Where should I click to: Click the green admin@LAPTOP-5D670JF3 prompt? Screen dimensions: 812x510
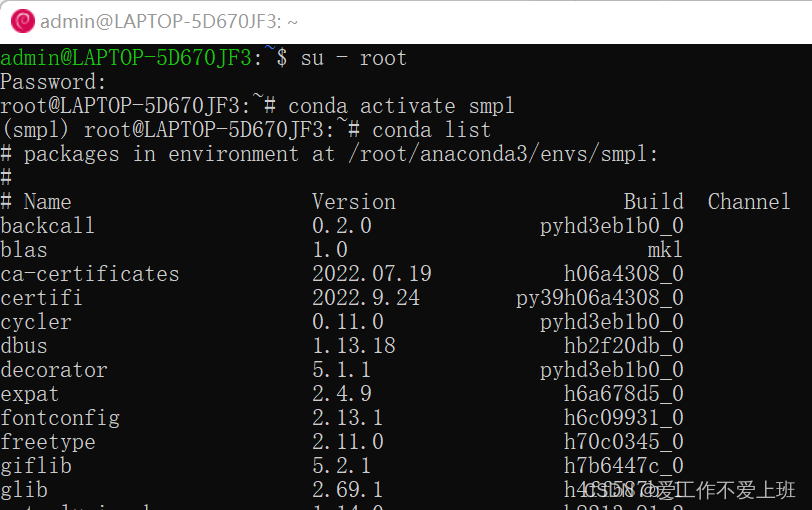coord(126,58)
